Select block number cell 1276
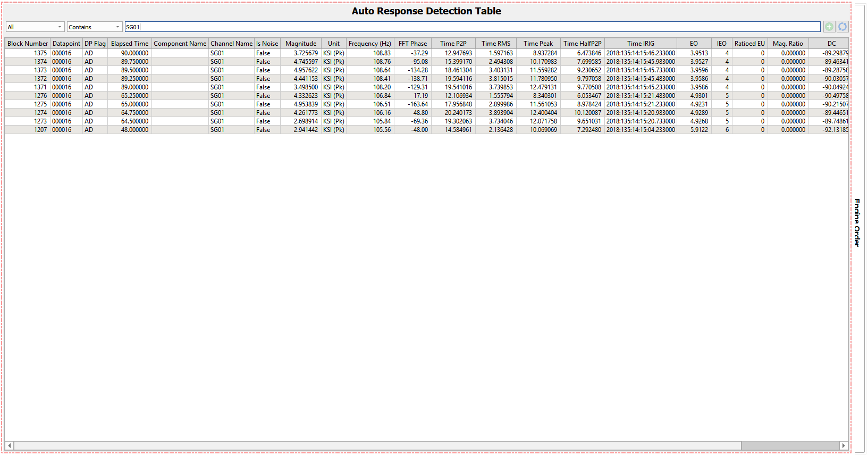Viewport: 868px width, 456px height. (28, 96)
